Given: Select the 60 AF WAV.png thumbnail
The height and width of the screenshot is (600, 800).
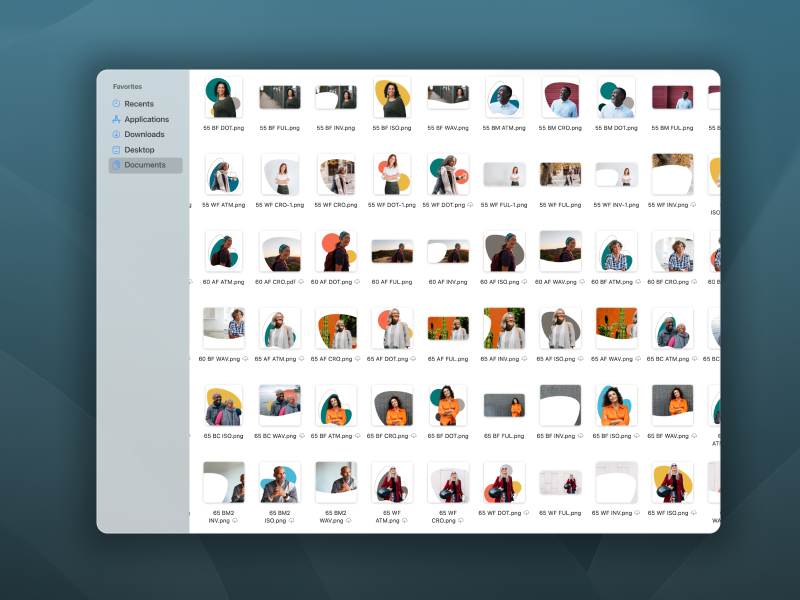Looking at the screenshot, I should 560,252.
